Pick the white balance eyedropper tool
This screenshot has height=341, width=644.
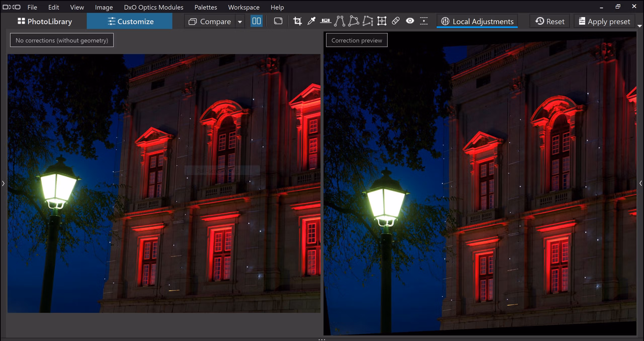[x=311, y=21]
